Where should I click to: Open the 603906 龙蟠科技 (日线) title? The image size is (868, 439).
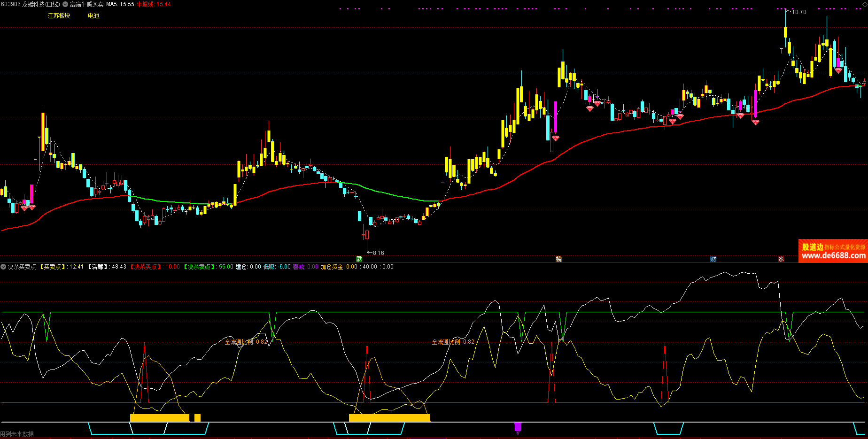(31, 4)
